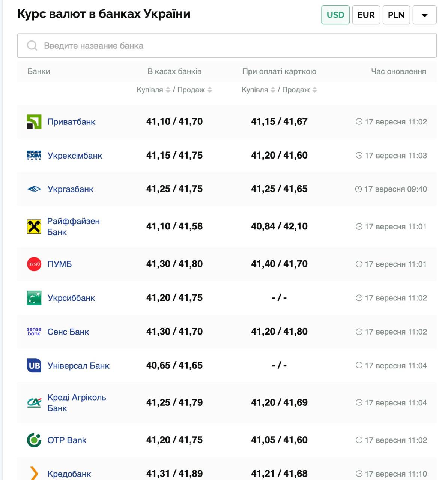
Task: Sort by card payment Продаж rate
Action: coord(314,90)
